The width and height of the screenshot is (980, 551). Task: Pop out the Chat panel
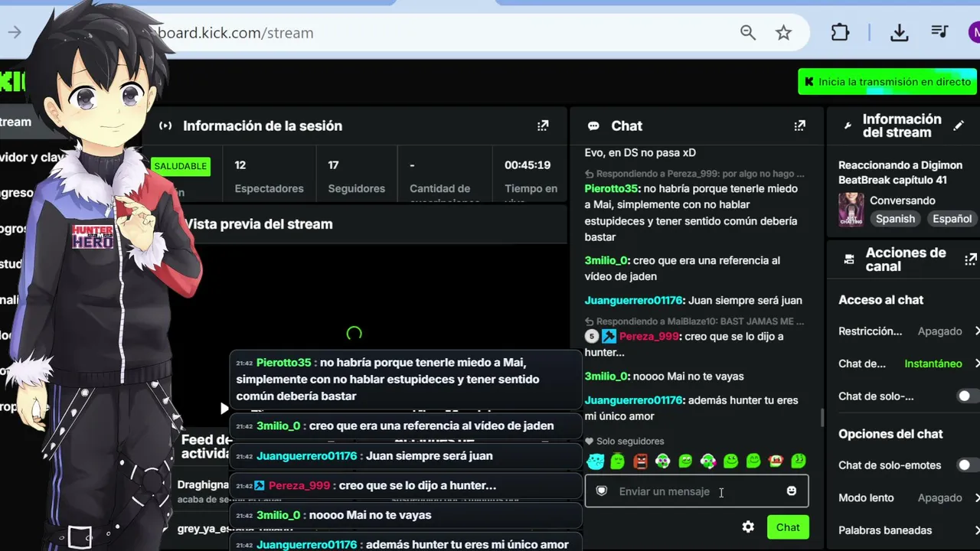pos(800,126)
